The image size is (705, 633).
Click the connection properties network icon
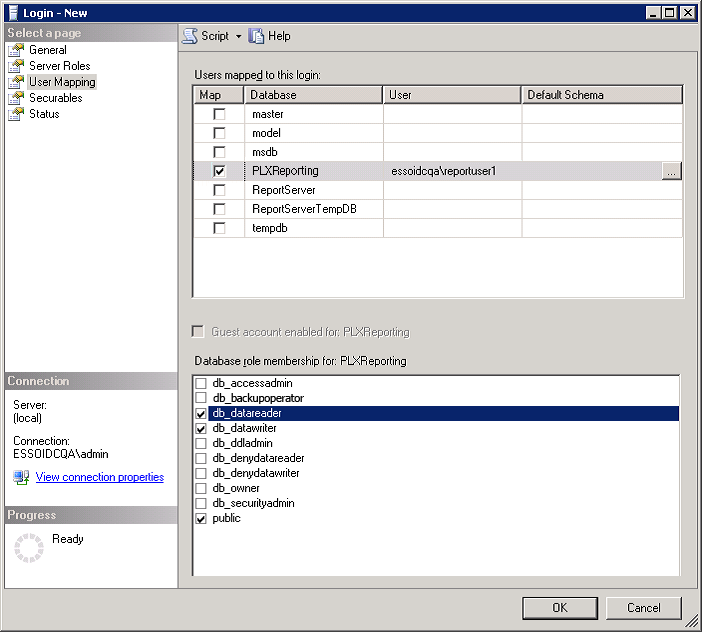pyautogui.click(x=21, y=477)
